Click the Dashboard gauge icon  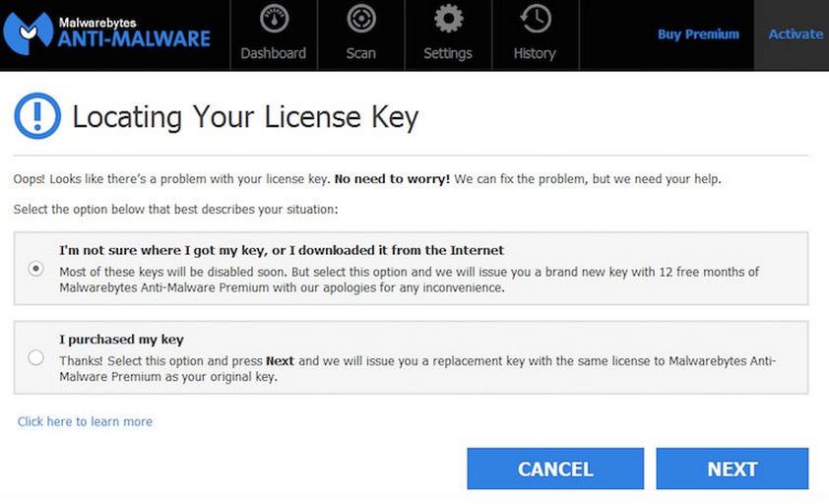tap(274, 19)
